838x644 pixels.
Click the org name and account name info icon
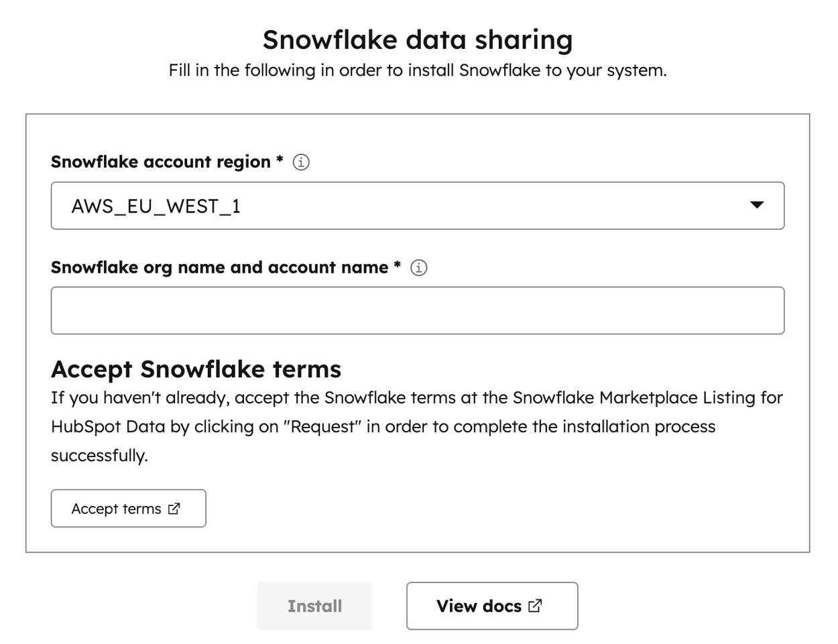[419, 267]
